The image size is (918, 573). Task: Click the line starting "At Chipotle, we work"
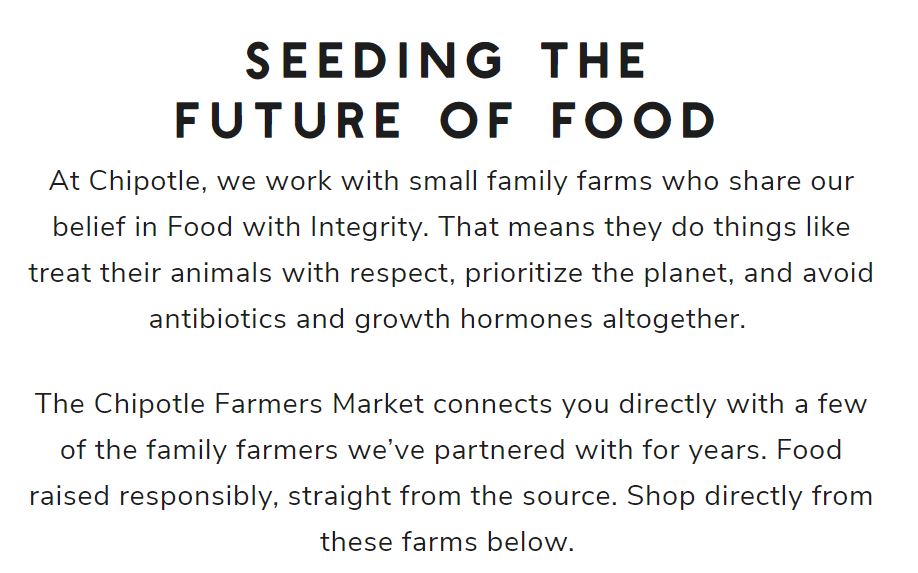451,182
